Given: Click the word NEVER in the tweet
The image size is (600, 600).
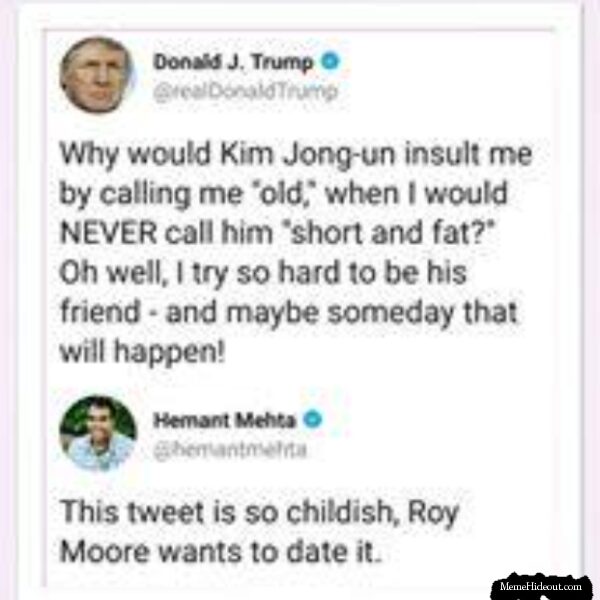Looking at the screenshot, I should [x=109, y=233].
